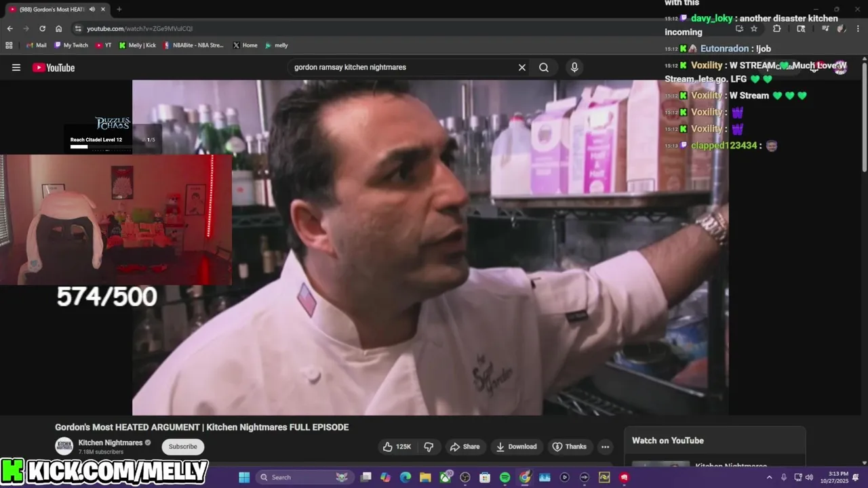Screen dimensions: 868x488
Task: Open the bookmarks bar apps grid icon
Action: click(9, 45)
